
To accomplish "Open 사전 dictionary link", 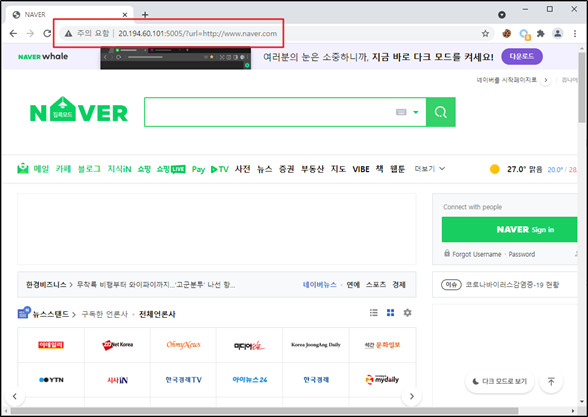I will [x=242, y=169].
